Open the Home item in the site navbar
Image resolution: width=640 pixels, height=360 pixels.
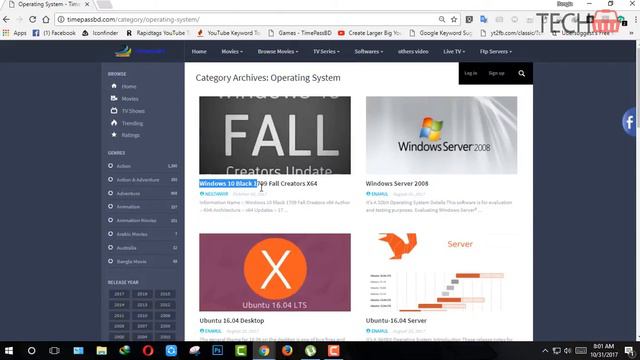199,51
